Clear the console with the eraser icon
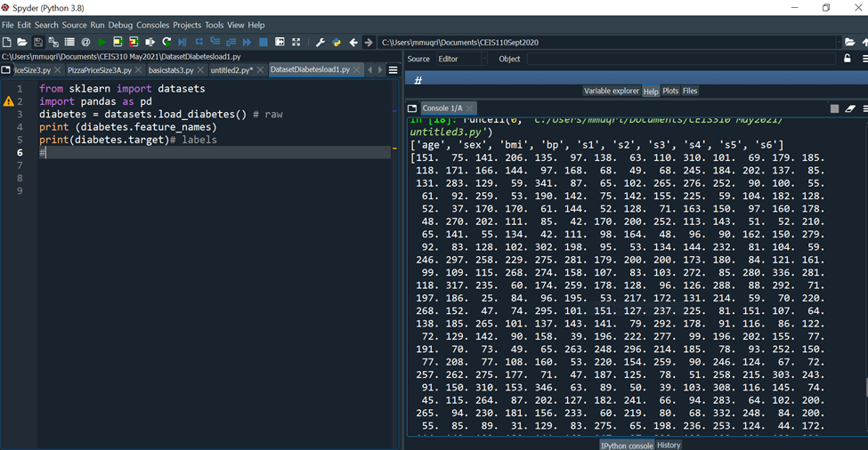Screen dimensions: 868x450 click(850, 108)
